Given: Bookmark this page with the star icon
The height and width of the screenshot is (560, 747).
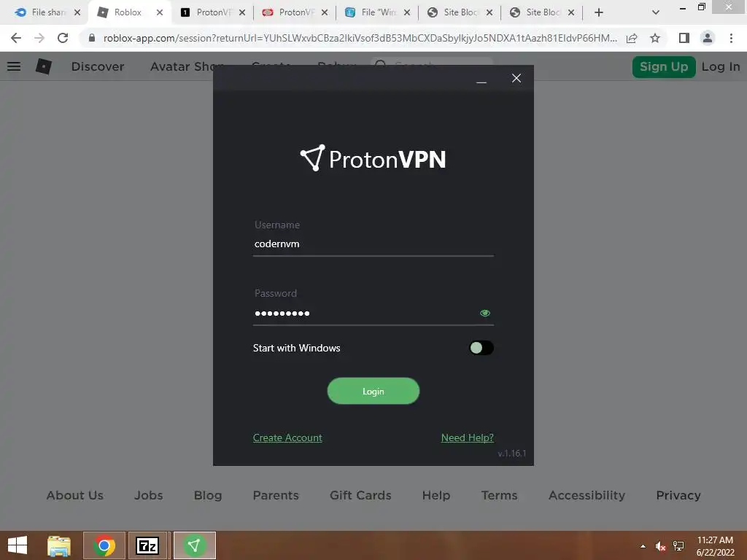Looking at the screenshot, I should 655,38.
